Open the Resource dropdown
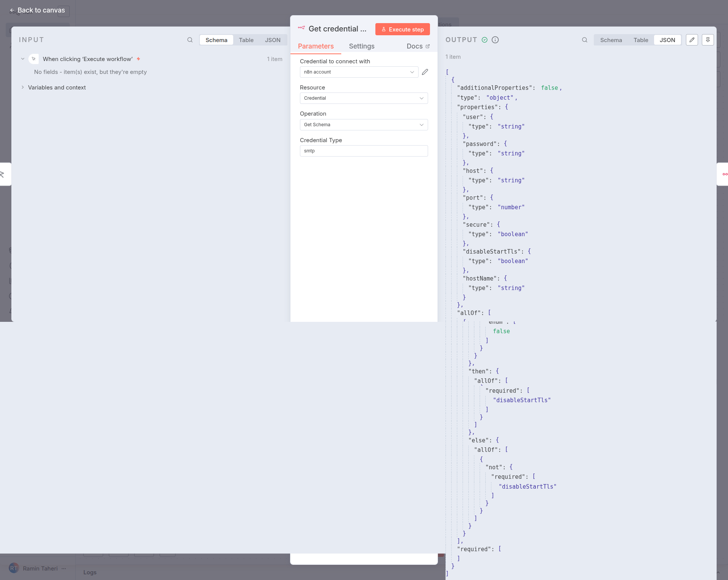 364,98
